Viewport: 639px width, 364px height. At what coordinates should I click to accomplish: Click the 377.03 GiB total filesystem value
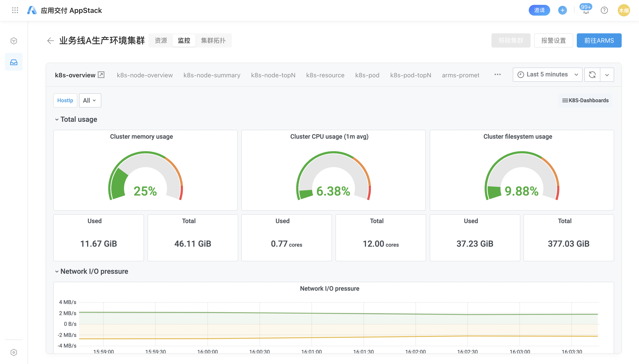pyautogui.click(x=569, y=244)
